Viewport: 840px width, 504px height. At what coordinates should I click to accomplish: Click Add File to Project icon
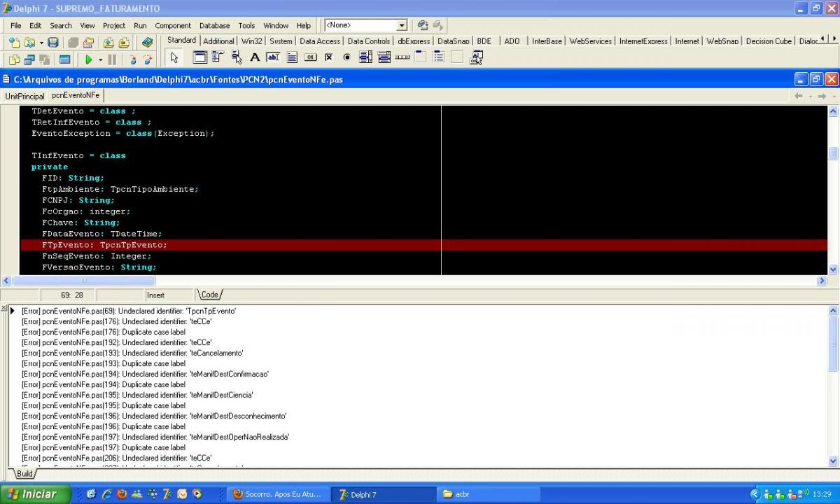[x=108, y=42]
